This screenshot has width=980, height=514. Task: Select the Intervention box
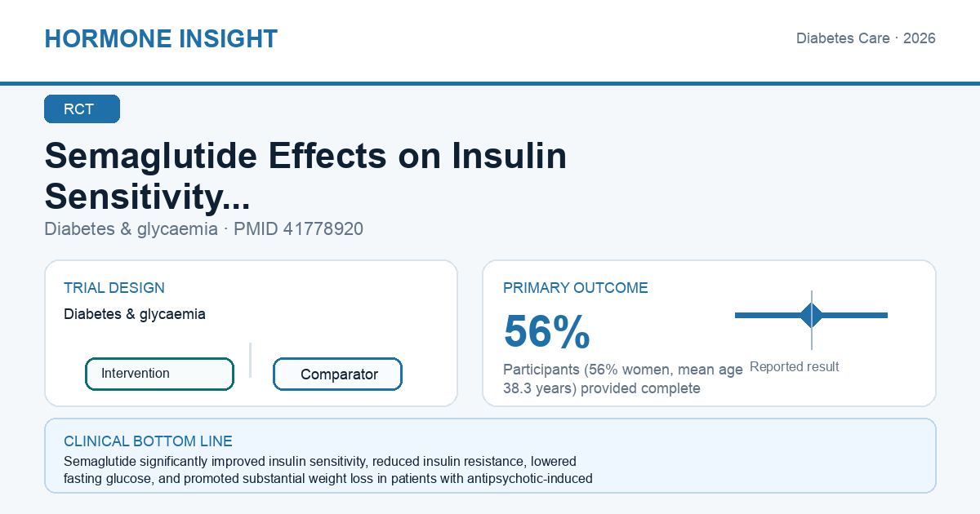tap(160, 374)
